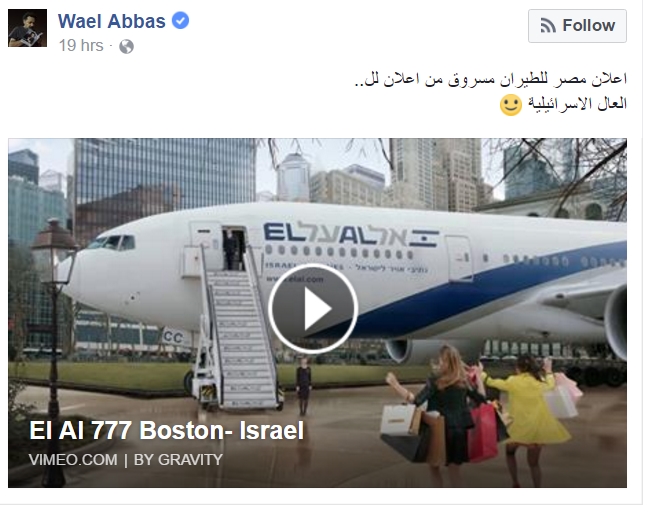This screenshot has height=512, width=650.
Task: Click the second Arabic line beside the emoji
Action: click(x=577, y=104)
